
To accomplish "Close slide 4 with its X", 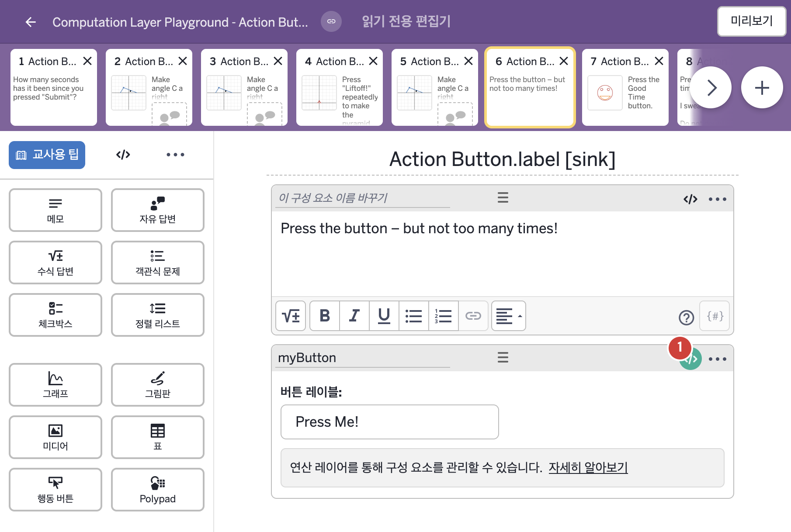I will (373, 61).
